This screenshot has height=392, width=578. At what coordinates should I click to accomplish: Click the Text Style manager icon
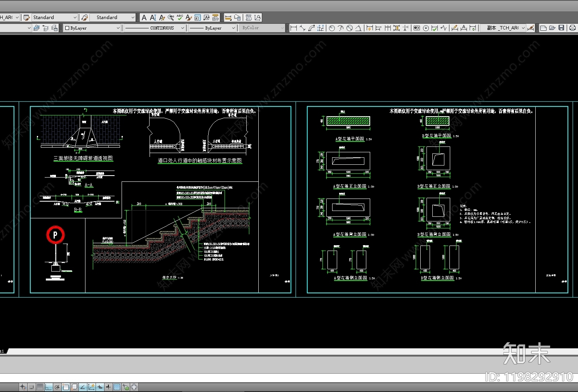tap(188, 17)
